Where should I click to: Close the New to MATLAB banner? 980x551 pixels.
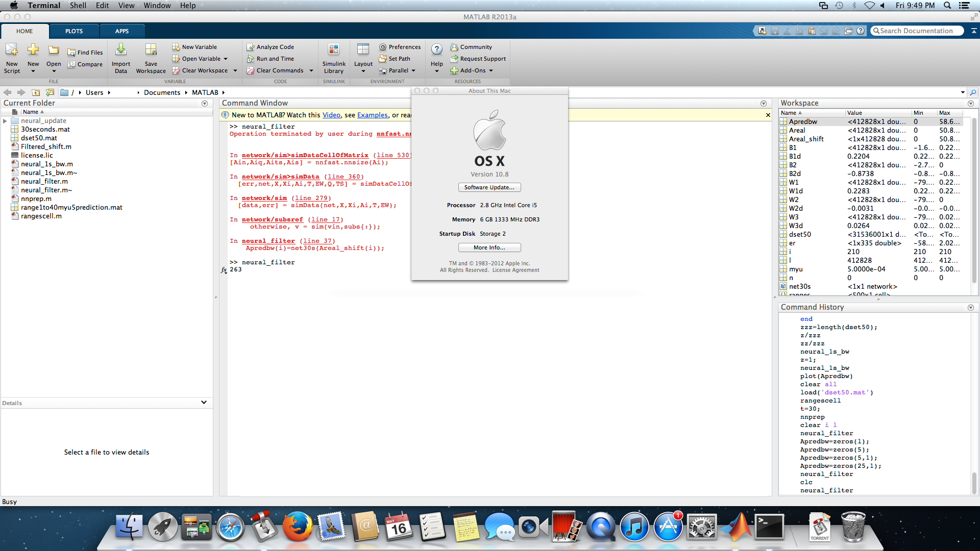coord(768,115)
